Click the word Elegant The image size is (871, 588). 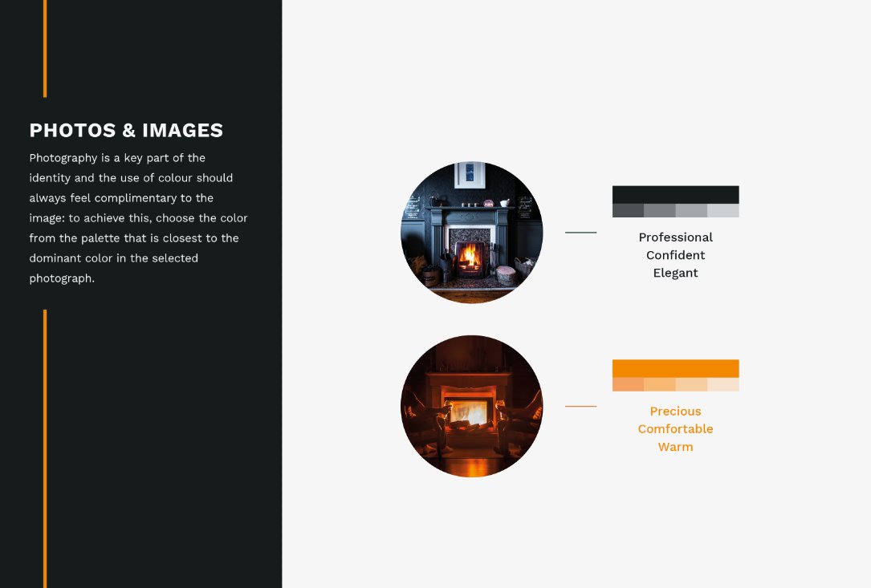pos(675,273)
